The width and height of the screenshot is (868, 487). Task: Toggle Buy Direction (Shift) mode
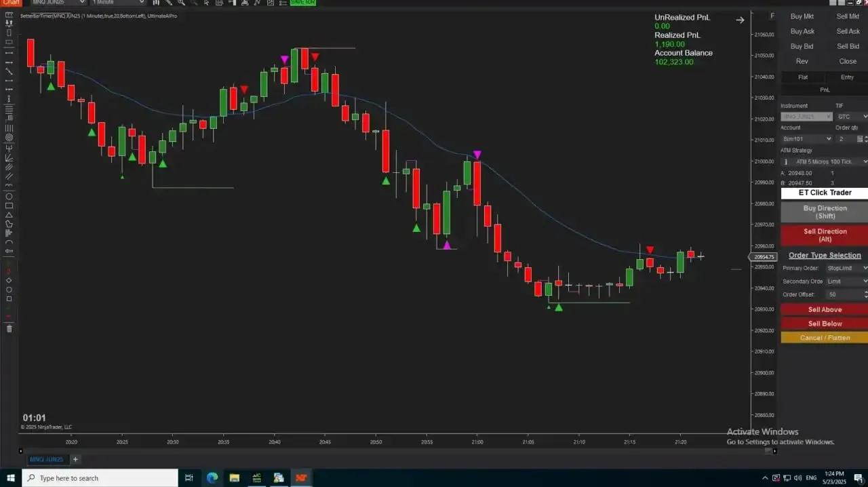pos(824,212)
